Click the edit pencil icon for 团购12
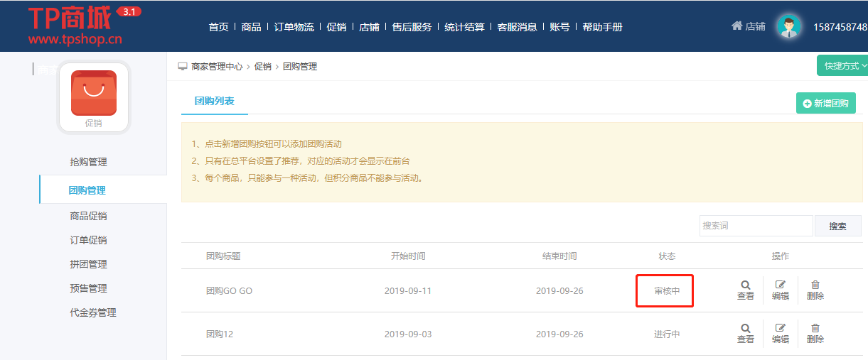Image resolution: width=868 pixels, height=360 pixels. (x=780, y=328)
